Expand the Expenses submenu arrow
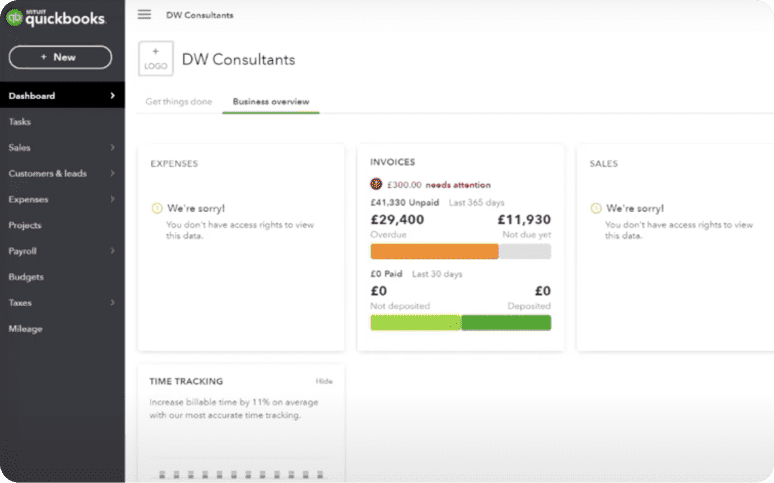Viewport: 774px width, 483px height. [x=112, y=199]
